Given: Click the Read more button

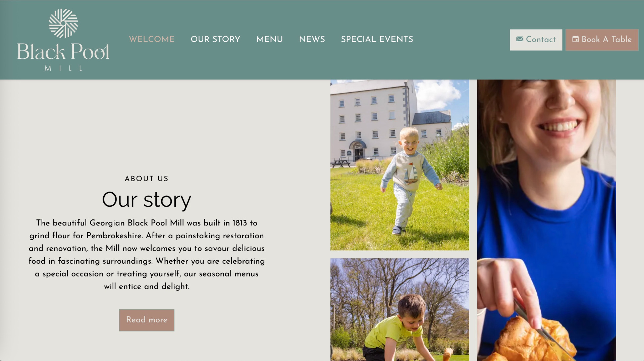Looking at the screenshot, I should pyautogui.click(x=147, y=320).
